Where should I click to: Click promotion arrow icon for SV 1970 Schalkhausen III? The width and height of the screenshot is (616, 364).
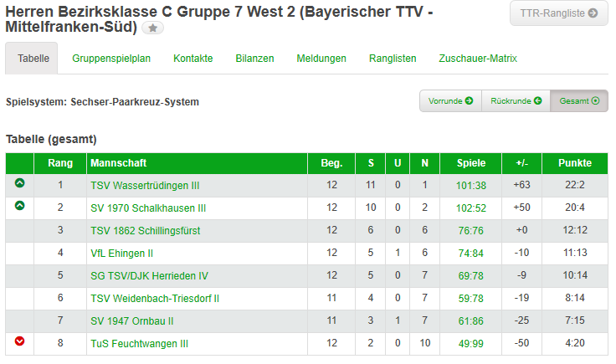click(x=19, y=205)
